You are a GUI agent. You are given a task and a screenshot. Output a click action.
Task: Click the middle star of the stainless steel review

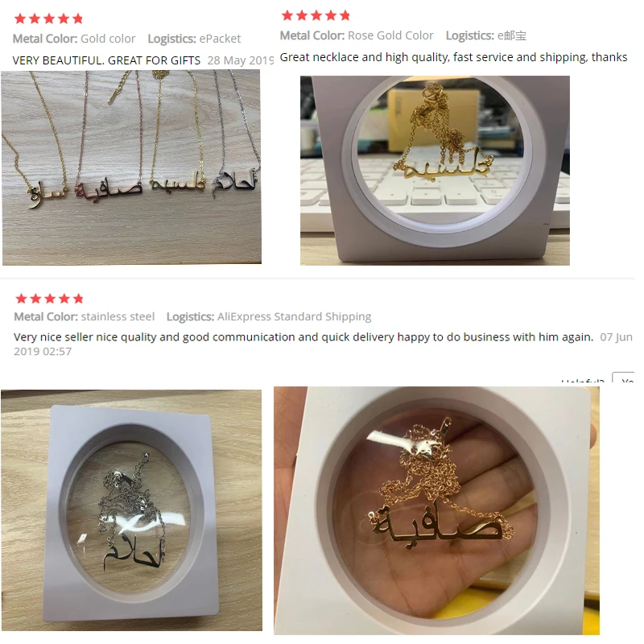pyautogui.click(x=50, y=299)
